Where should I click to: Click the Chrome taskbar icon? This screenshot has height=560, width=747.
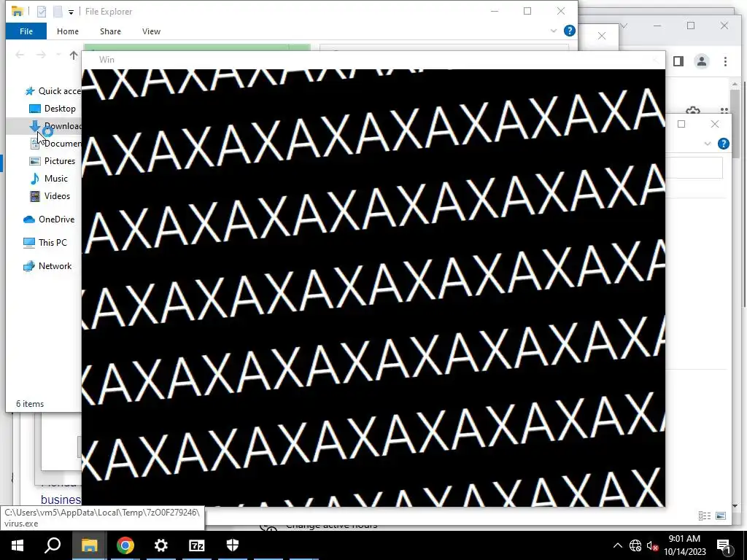[125, 545]
